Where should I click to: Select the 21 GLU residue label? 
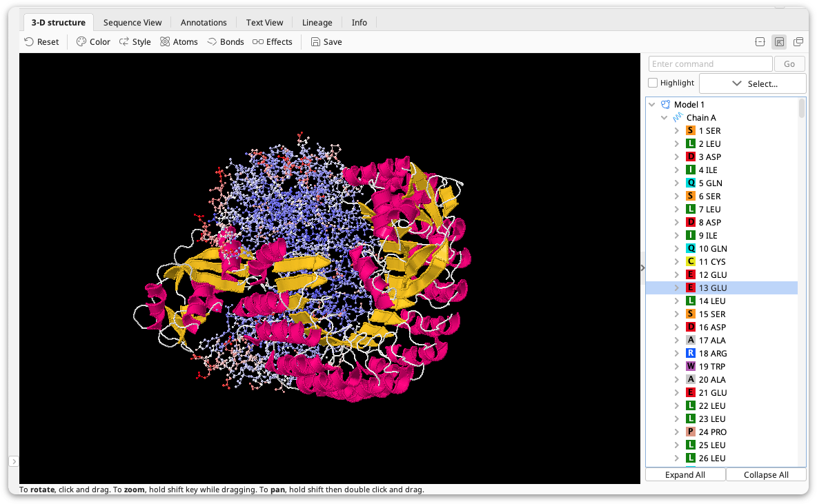pos(713,392)
